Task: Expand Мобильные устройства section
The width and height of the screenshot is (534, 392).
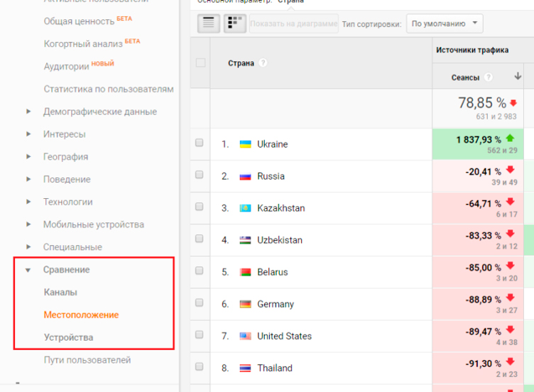Action: click(x=28, y=224)
